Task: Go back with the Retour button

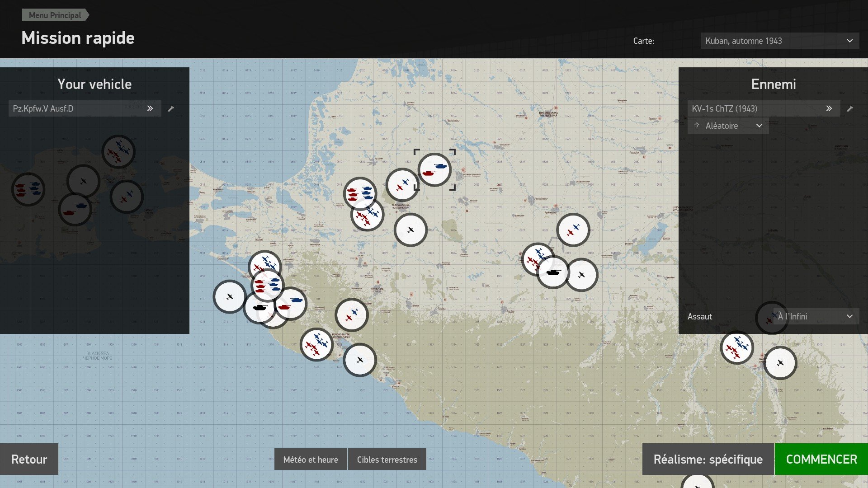Action: [29, 459]
